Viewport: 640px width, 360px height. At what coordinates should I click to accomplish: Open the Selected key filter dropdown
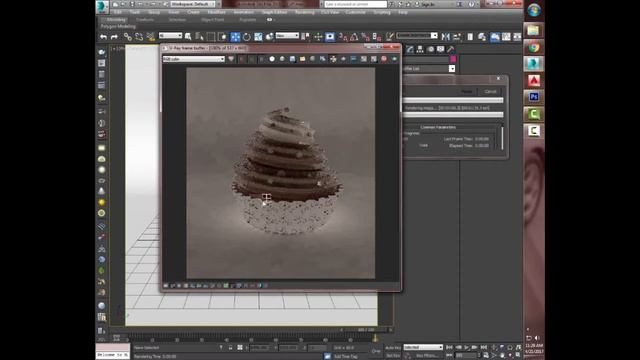423,347
